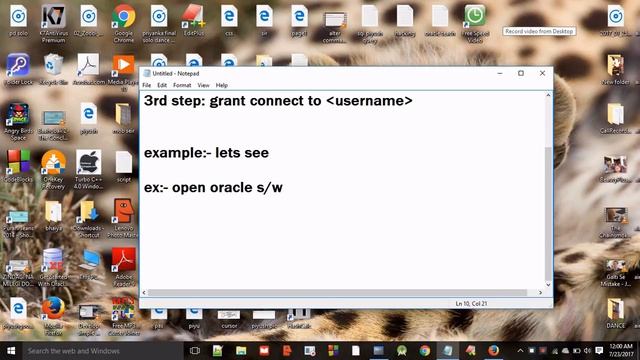Click the '3rd step: grant connect' line
Screen dimensions: 640x360
(278, 101)
